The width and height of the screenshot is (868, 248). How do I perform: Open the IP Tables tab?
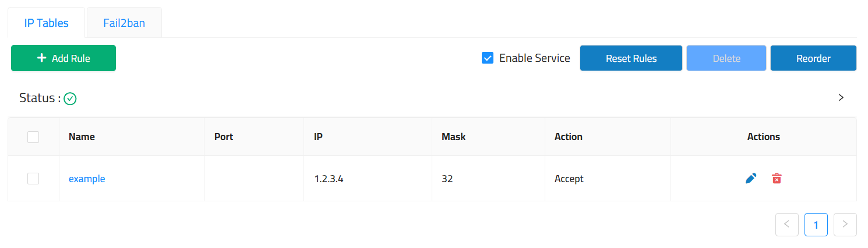(x=47, y=23)
